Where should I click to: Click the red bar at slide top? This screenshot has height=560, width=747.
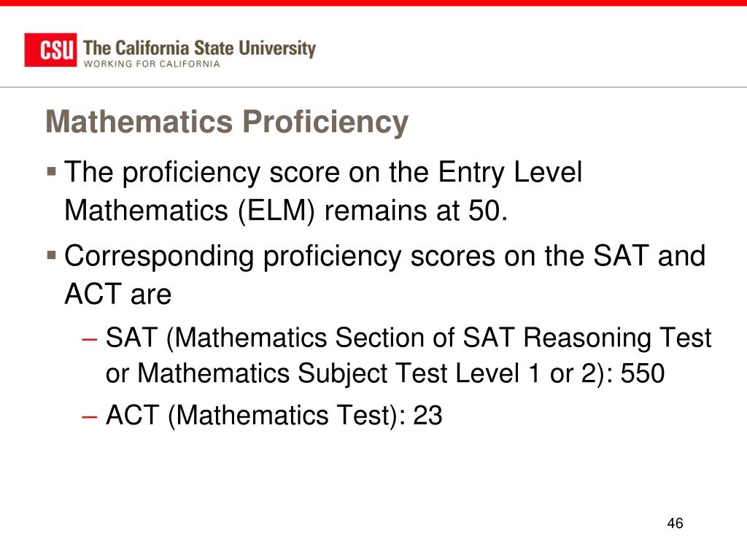[373, 3]
